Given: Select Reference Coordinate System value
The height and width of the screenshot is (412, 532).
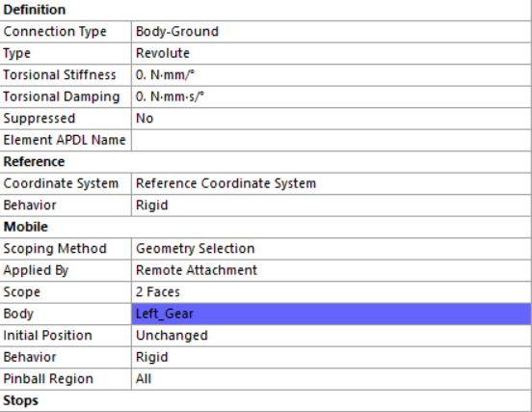Looking at the screenshot, I should [x=332, y=183].
